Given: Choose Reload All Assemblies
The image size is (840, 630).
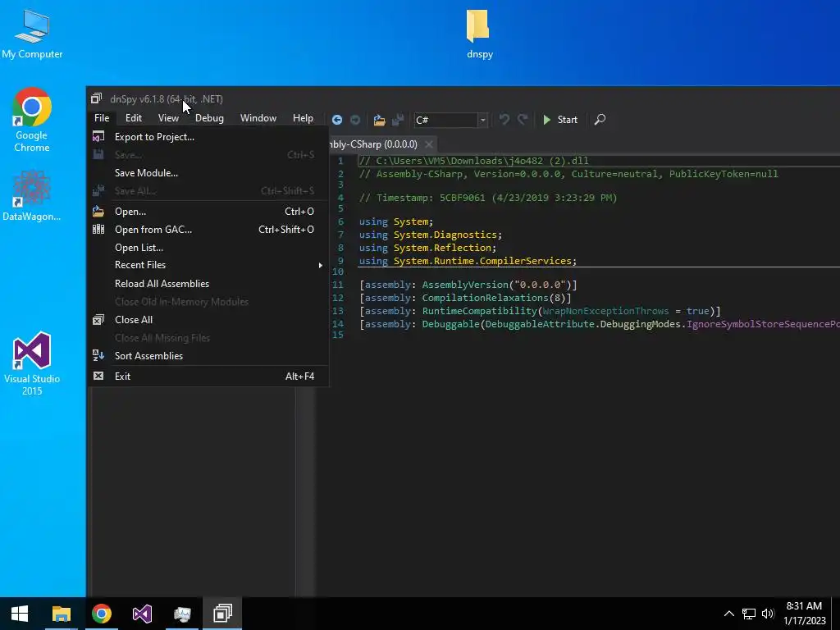Looking at the screenshot, I should pos(208,283).
